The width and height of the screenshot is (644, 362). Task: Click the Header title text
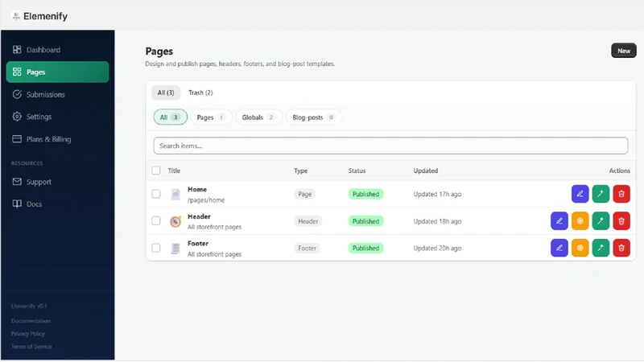coord(199,216)
